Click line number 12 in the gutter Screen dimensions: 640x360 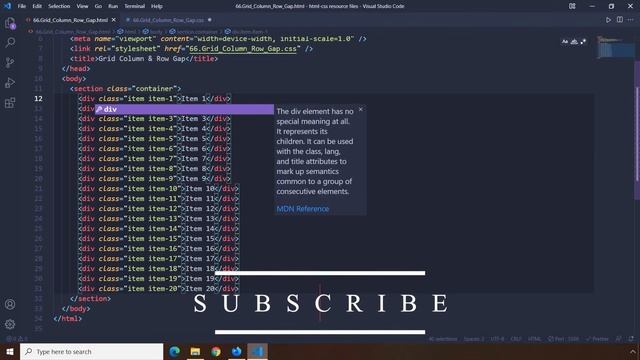click(38, 98)
